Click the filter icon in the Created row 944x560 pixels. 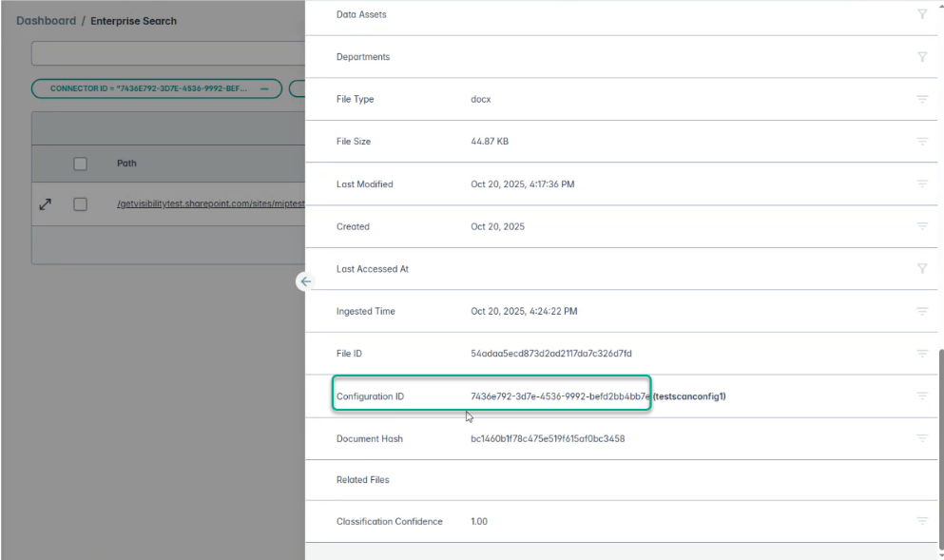pos(921,226)
